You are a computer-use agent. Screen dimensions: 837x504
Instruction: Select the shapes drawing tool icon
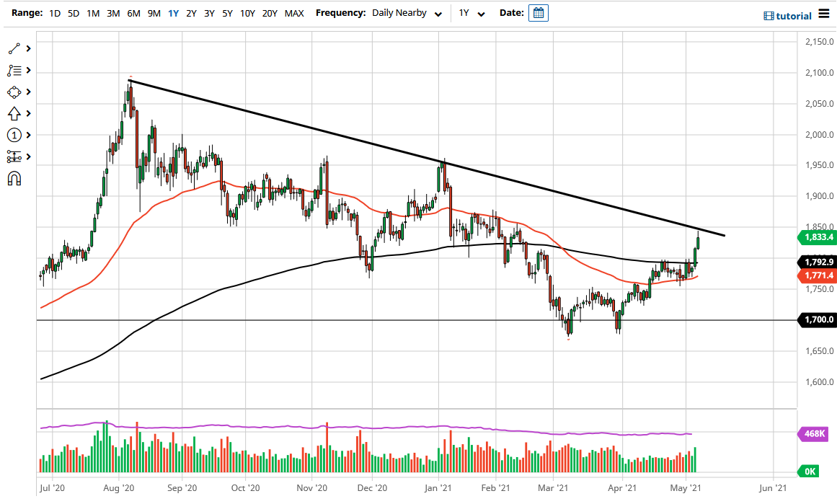pyautogui.click(x=14, y=92)
